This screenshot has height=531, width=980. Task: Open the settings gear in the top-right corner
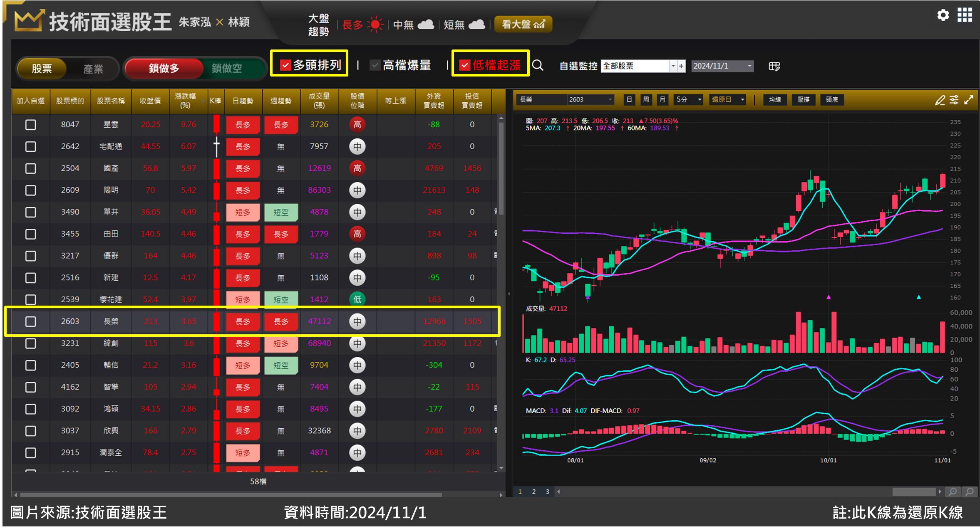point(944,15)
